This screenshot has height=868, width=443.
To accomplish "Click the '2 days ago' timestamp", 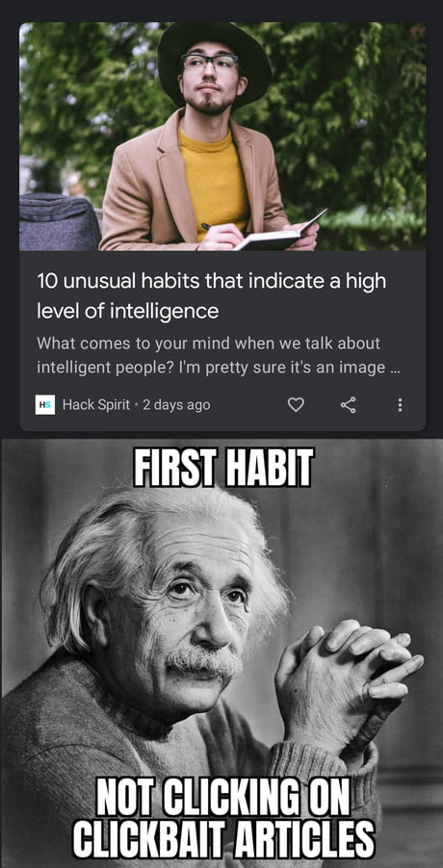I will tap(176, 405).
